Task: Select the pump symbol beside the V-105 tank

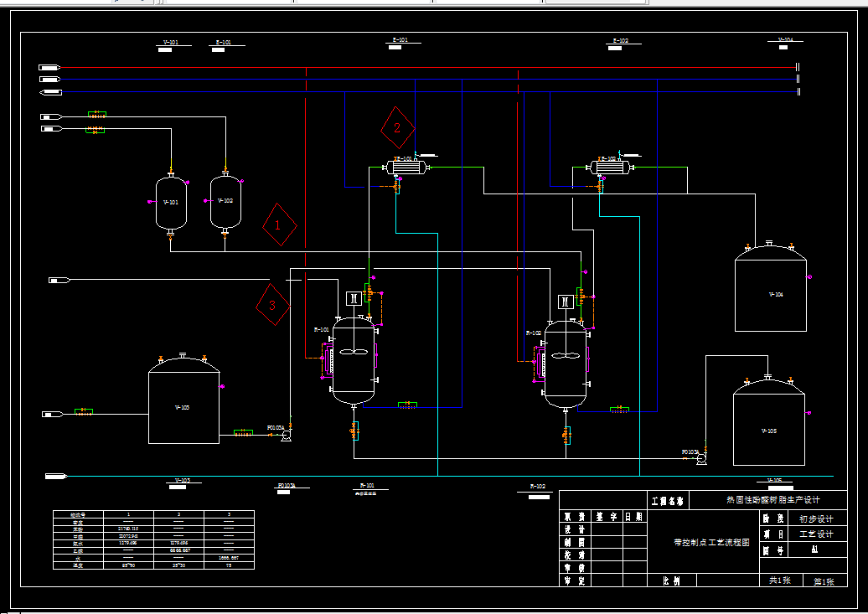Action: coord(701,459)
